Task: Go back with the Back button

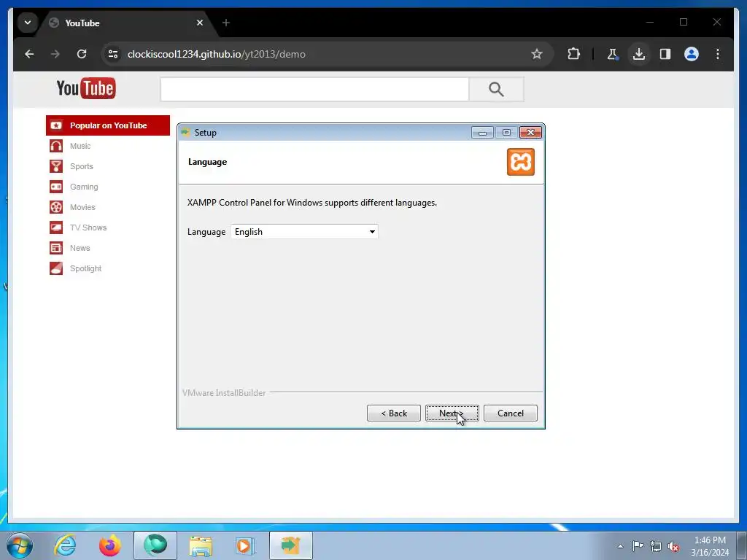Action: [x=393, y=413]
